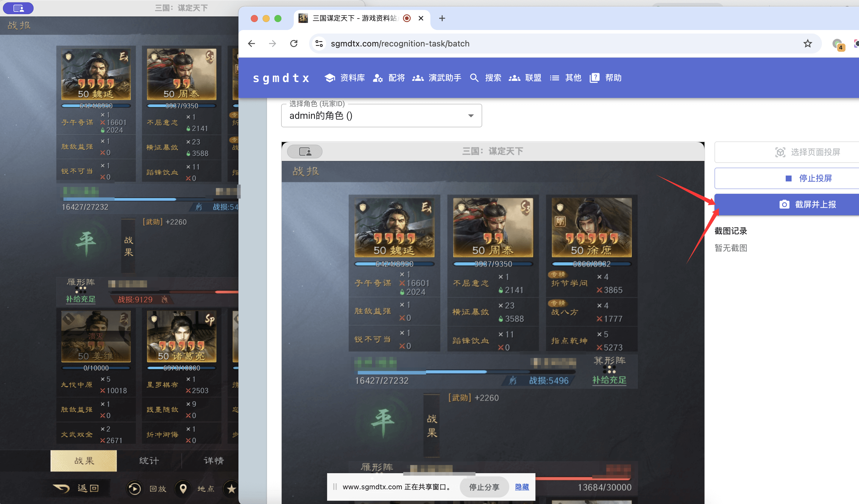Viewport: 859px width, 504px height.
Task: Click the 地点 location pin icon
Action: [x=183, y=489]
